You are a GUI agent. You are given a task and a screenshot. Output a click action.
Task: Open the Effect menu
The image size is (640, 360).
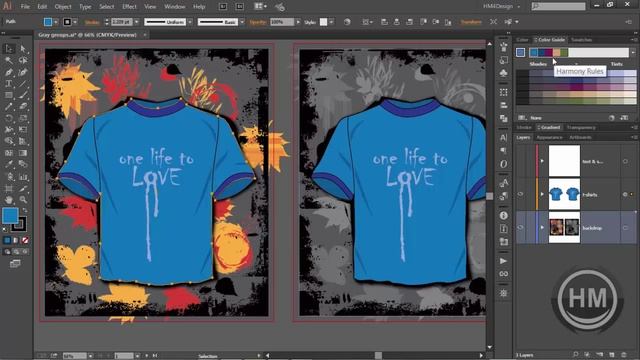[x=129, y=7]
